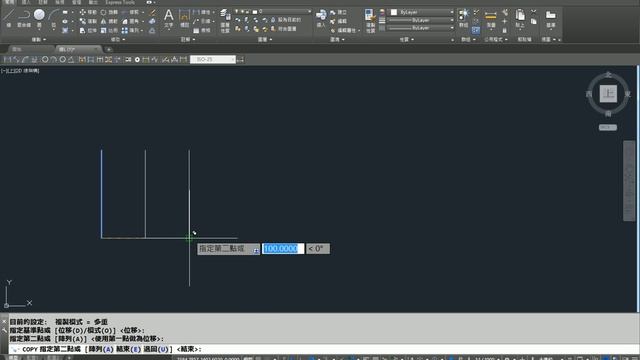This screenshot has width=640, height=360.
Task: Open the ByLayer lineweight dropdown
Action: click(422, 20)
